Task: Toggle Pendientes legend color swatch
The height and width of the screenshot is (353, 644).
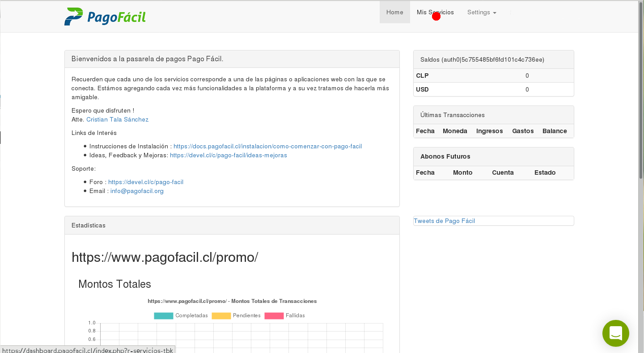Action: coord(221,315)
